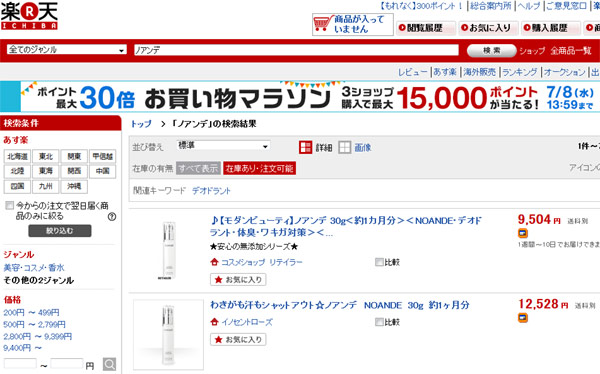The height and width of the screenshot is (374, 600).
Task: Switch to the 画像 grid view icon
Action: tap(344, 147)
